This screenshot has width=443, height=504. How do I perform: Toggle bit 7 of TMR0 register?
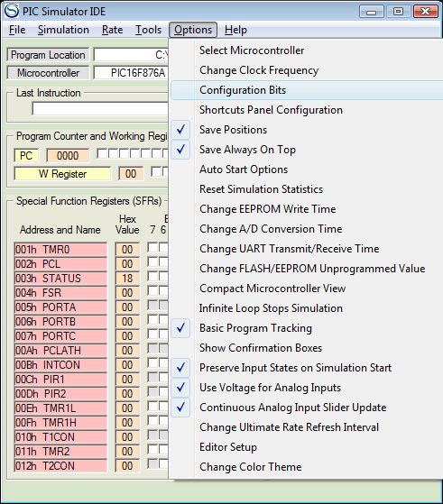[x=152, y=248]
